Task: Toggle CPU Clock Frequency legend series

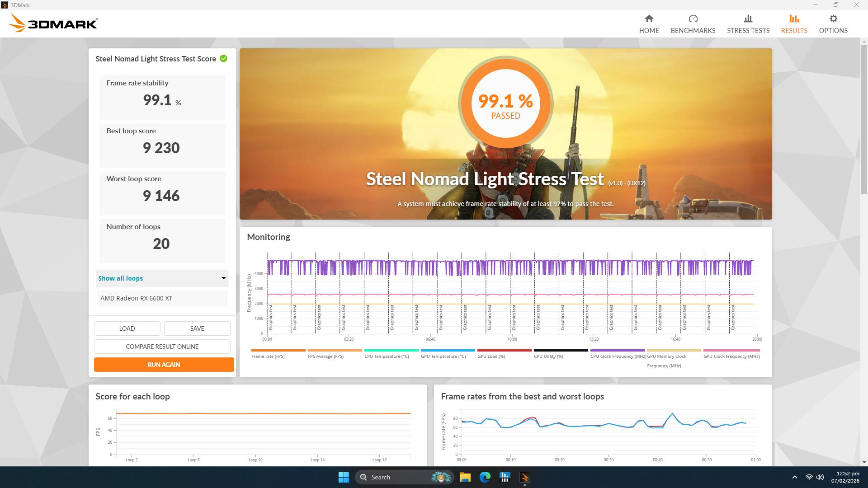Action: pos(618,353)
